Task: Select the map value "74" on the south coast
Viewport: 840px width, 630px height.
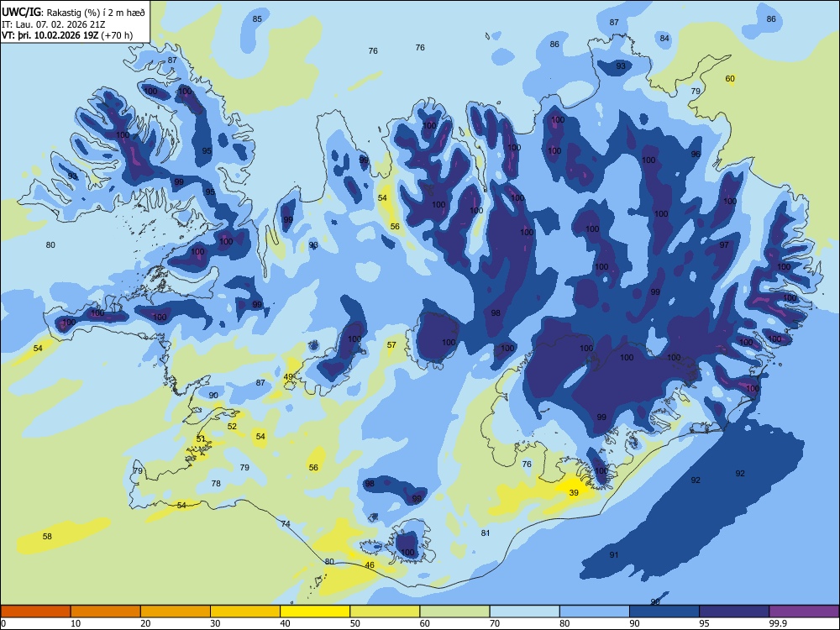Action: [286, 524]
